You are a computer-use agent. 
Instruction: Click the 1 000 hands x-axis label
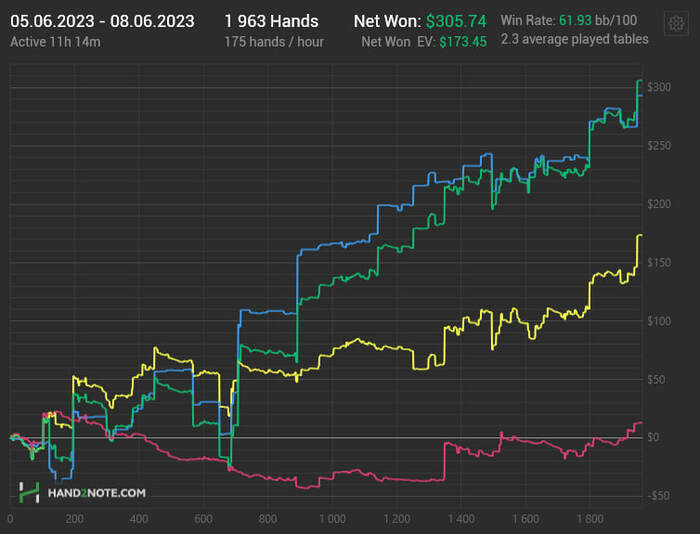[333, 519]
